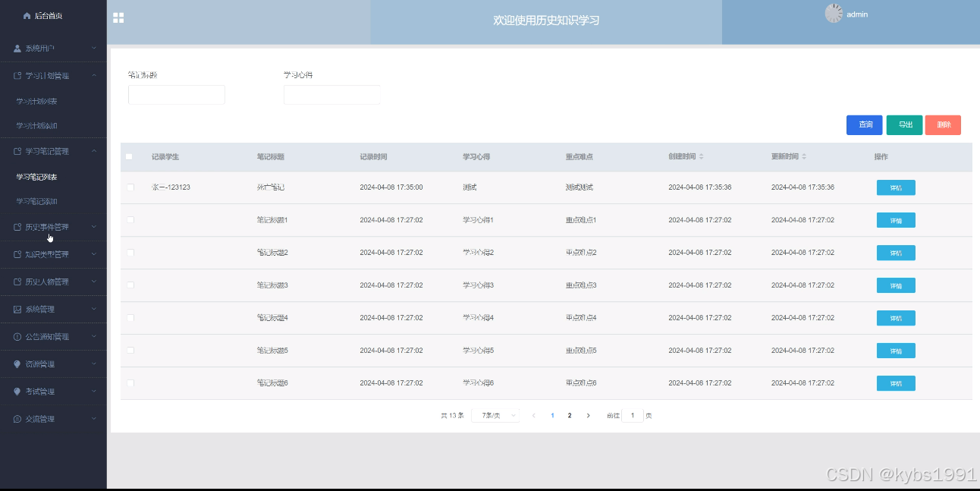Click the 公告通知管理 info icon
The width and height of the screenshot is (980, 491).
pos(17,336)
